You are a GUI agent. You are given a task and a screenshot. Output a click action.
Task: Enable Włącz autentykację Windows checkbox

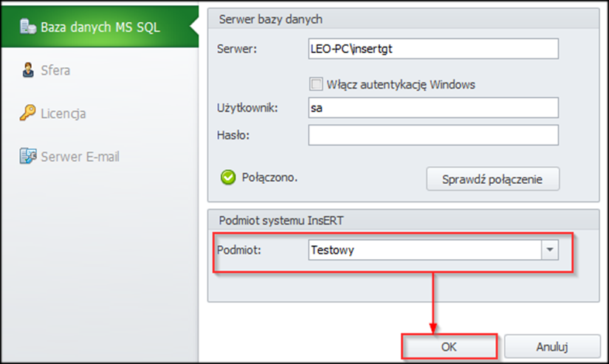tap(316, 84)
